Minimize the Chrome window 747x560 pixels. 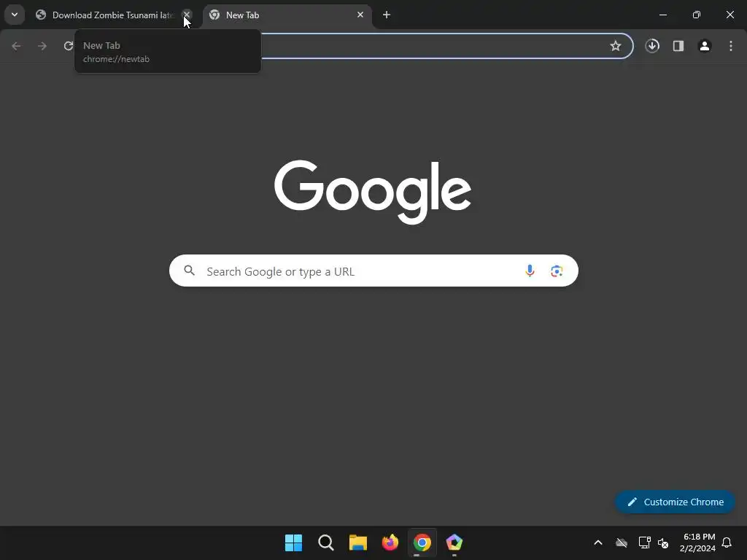coord(662,15)
